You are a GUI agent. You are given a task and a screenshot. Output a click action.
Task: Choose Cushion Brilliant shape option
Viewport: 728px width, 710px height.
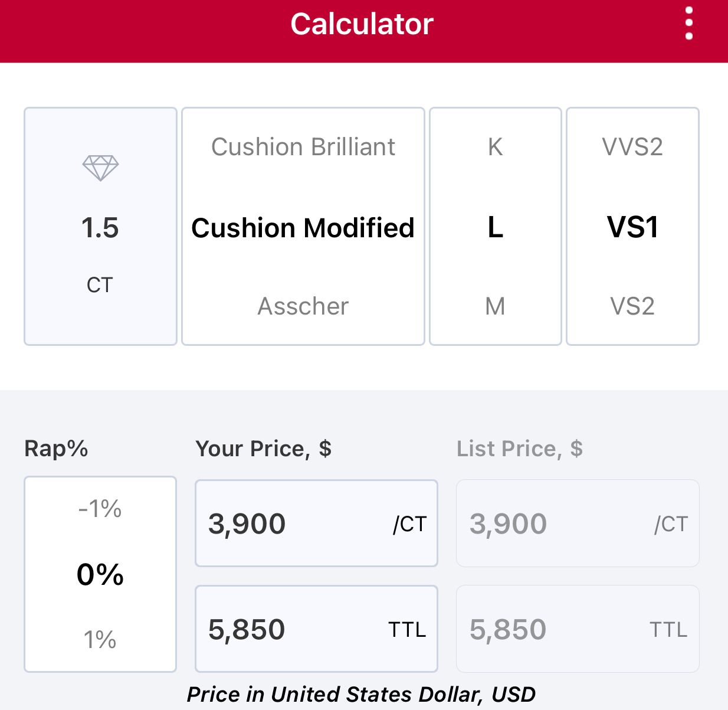[x=303, y=147]
